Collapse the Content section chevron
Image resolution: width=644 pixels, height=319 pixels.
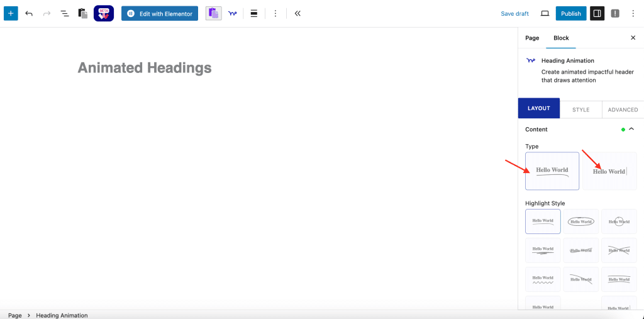click(631, 129)
